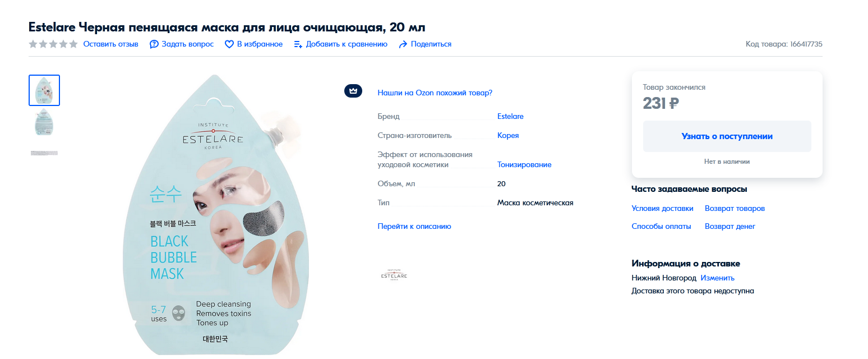Click "Изменить" to change delivery city
Screen dimensions: 868x359
tap(717, 278)
